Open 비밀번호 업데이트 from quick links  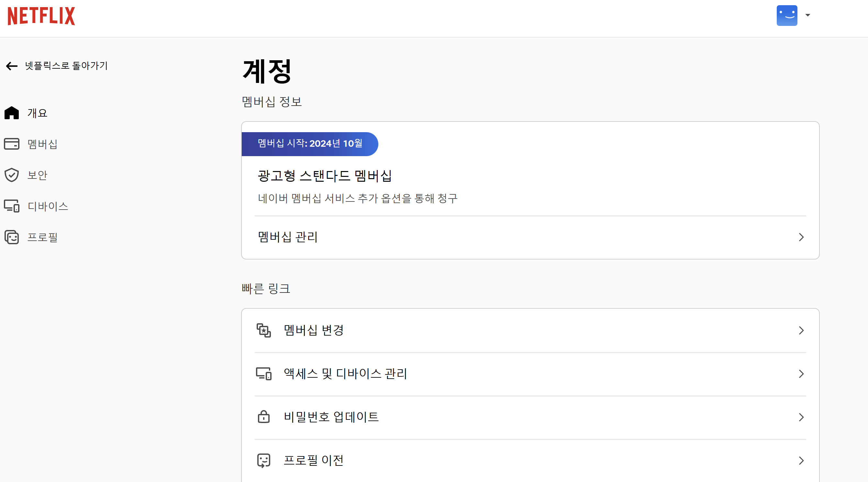(x=331, y=417)
